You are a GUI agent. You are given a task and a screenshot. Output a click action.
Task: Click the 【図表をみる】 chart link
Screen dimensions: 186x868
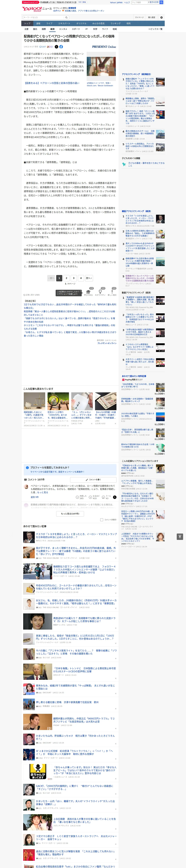[x=52, y=83]
